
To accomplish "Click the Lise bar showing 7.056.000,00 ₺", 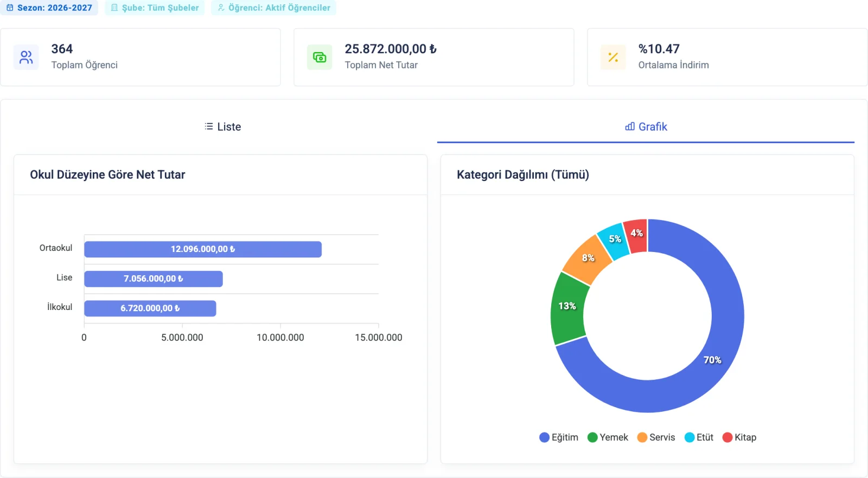I will [x=154, y=279].
